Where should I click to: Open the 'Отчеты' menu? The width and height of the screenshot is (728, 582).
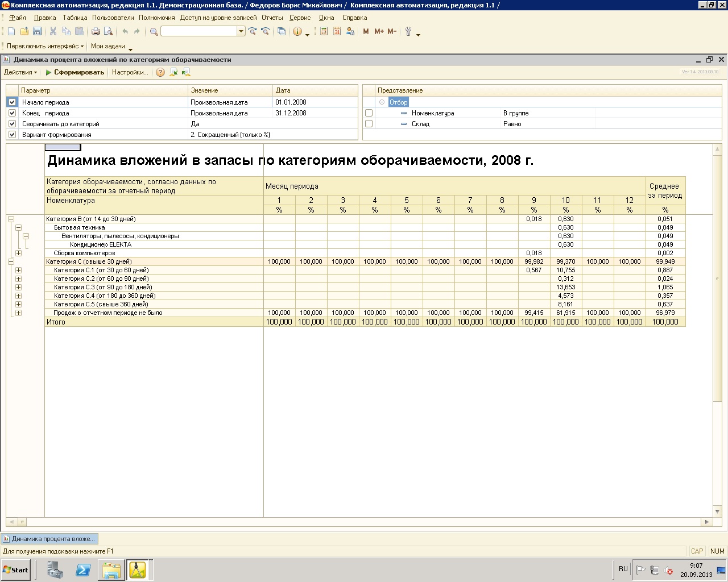pos(272,18)
